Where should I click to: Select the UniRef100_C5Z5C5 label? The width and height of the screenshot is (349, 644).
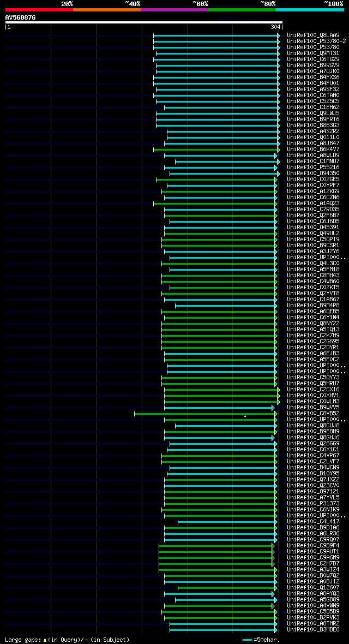click(313, 101)
